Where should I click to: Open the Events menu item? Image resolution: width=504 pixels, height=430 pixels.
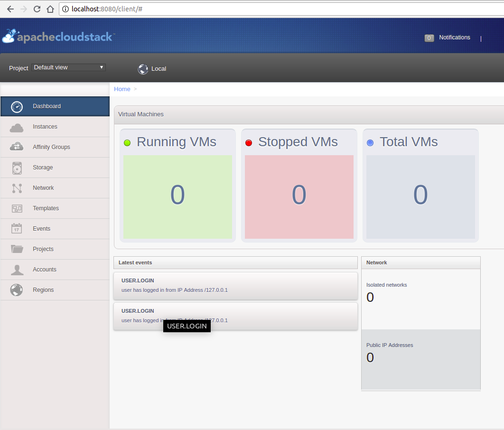tap(55, 228)
